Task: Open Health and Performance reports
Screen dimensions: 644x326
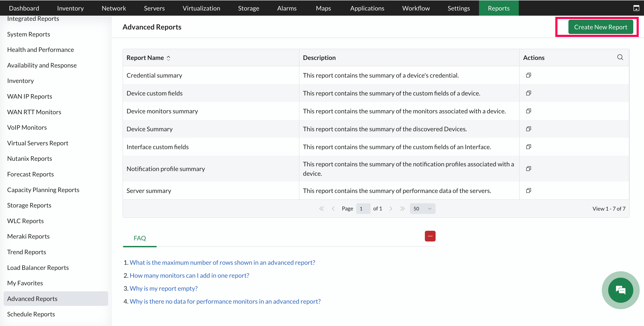Action: tap(40, 50)
